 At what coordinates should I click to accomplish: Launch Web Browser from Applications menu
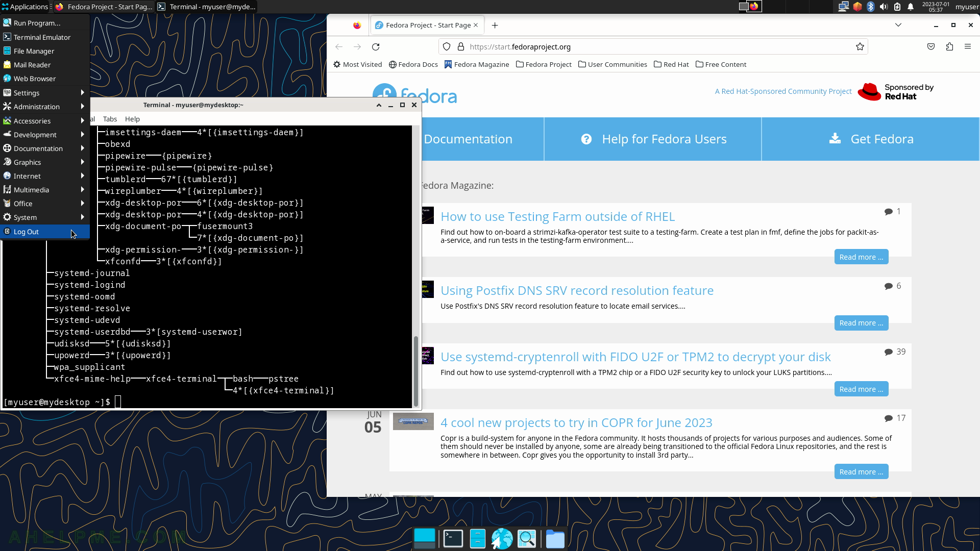[45, 79]
